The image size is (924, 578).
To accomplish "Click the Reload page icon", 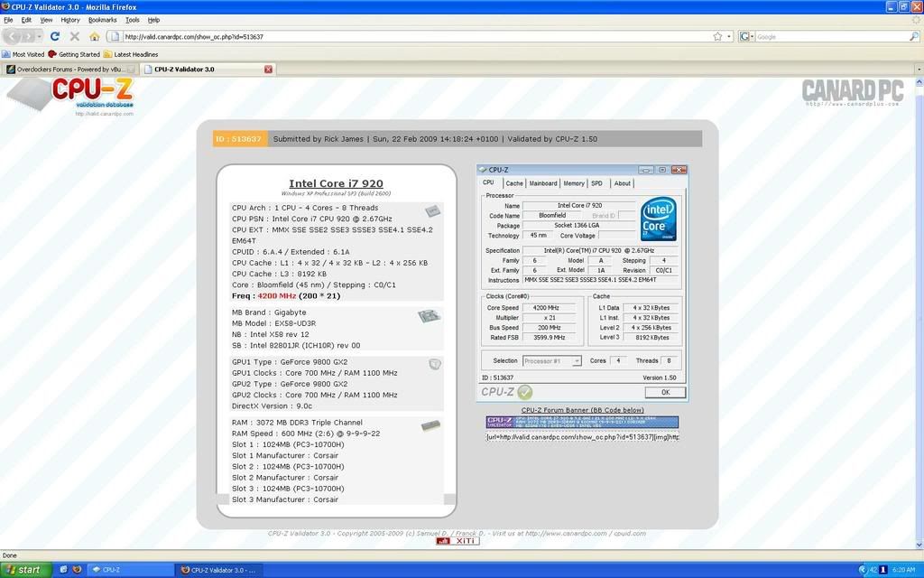I will point(55,36).
